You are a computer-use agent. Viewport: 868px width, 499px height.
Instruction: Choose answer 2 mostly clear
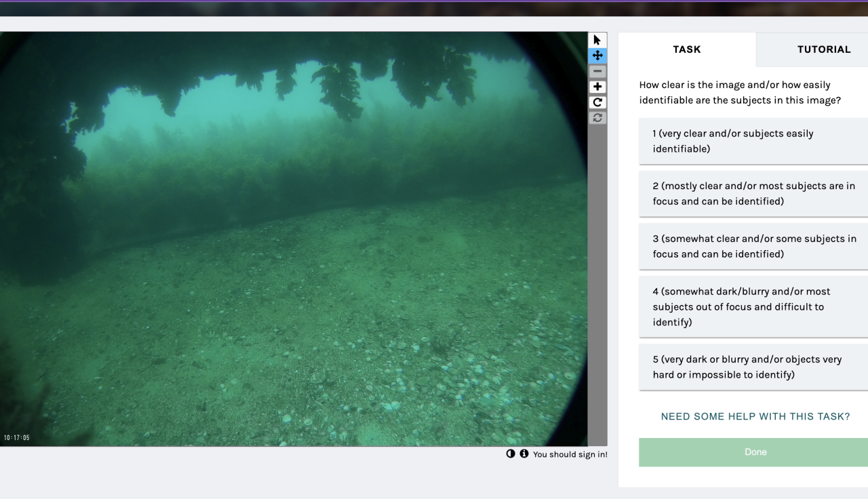click(753, 194)
